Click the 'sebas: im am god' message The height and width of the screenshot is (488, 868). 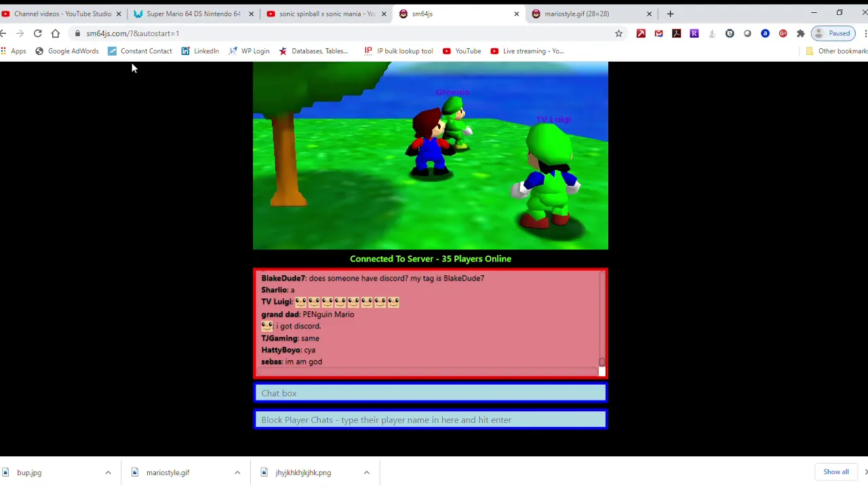click(292, 362)
